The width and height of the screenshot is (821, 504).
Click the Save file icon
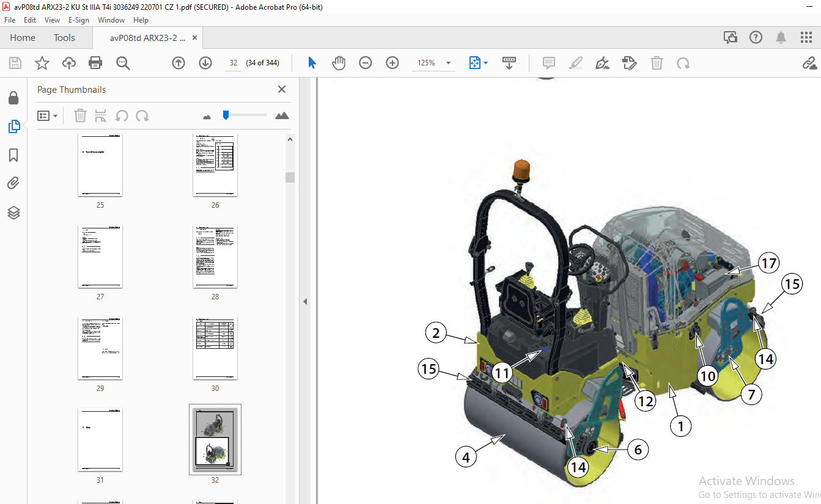click(x=15, y=63)
